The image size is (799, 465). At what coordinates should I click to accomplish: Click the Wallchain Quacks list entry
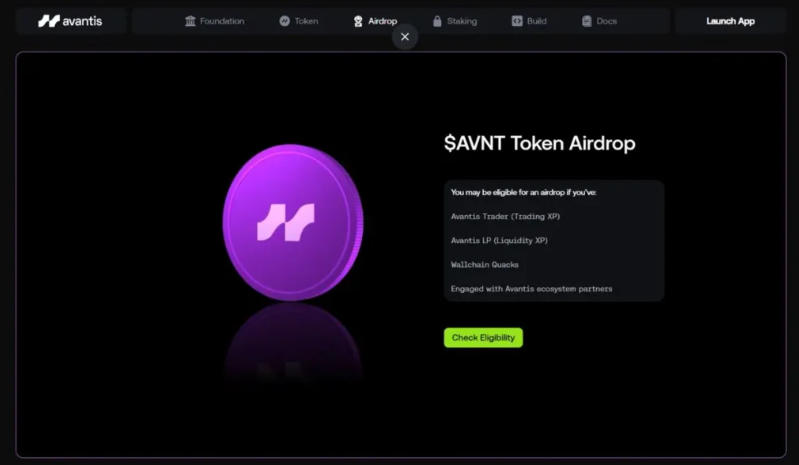coord(485,265)
